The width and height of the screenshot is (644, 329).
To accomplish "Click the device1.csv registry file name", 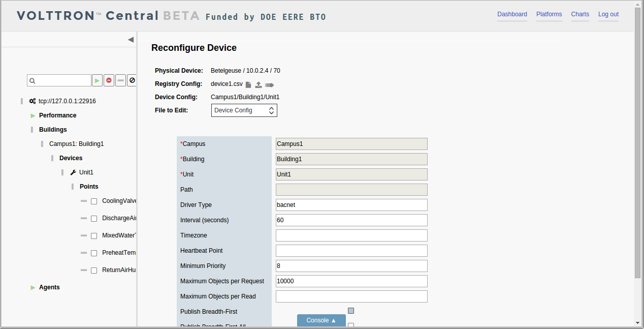I will click(x=227, y=84).
